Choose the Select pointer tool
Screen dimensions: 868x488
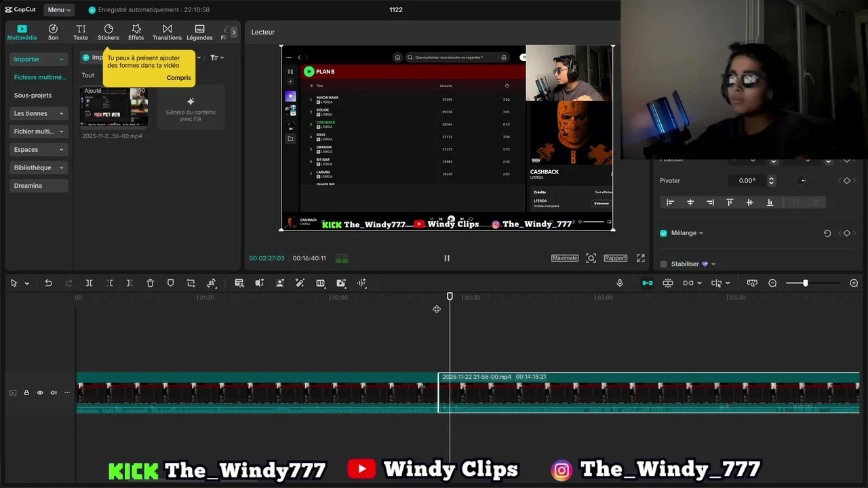pyautogui.click(x=14, y=283)
